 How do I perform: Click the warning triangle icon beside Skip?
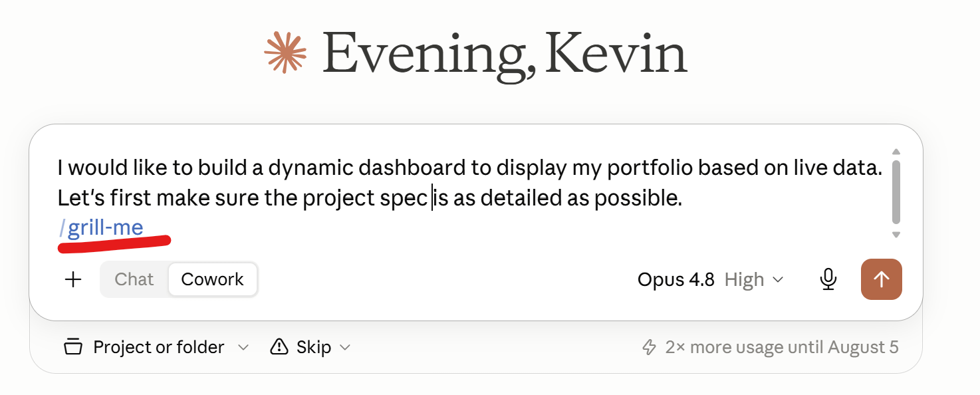(279, 347)
